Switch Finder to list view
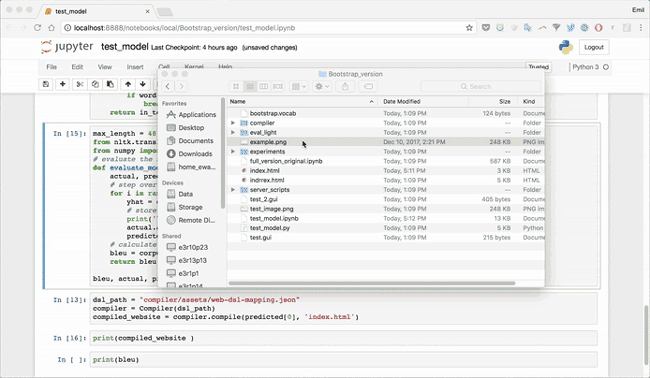The width and height of the screenshot is (650, 378). coord(250,86)
